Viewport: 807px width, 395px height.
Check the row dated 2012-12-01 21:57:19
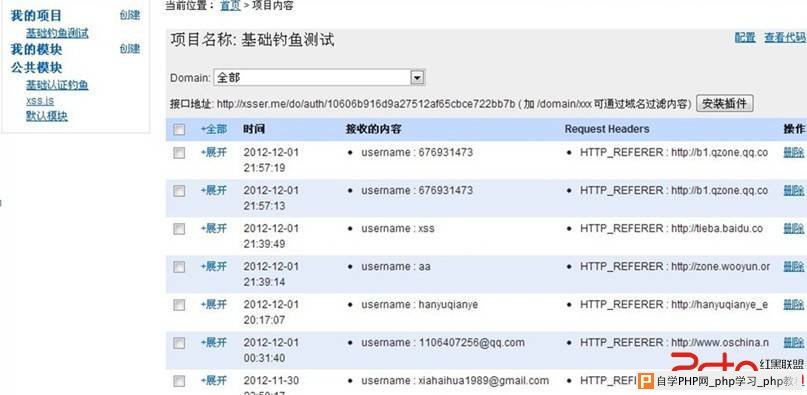coord(179,152)
